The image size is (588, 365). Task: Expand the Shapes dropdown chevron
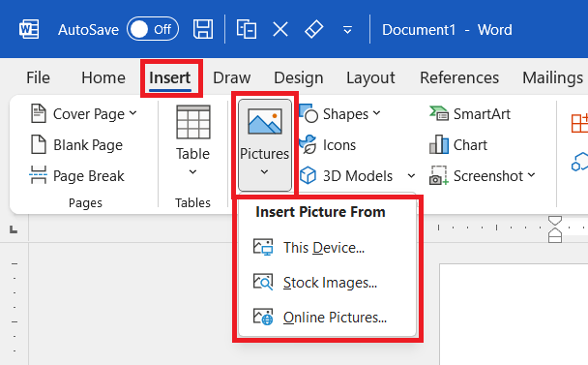pos(377,112)
